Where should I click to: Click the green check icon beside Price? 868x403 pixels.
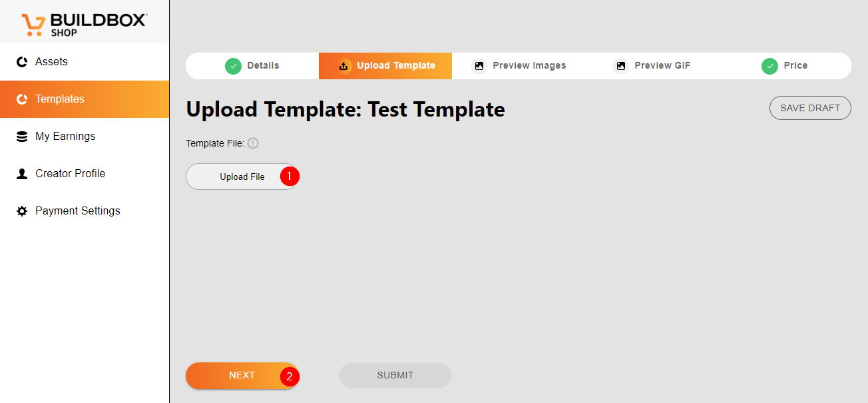click(770, 66)
